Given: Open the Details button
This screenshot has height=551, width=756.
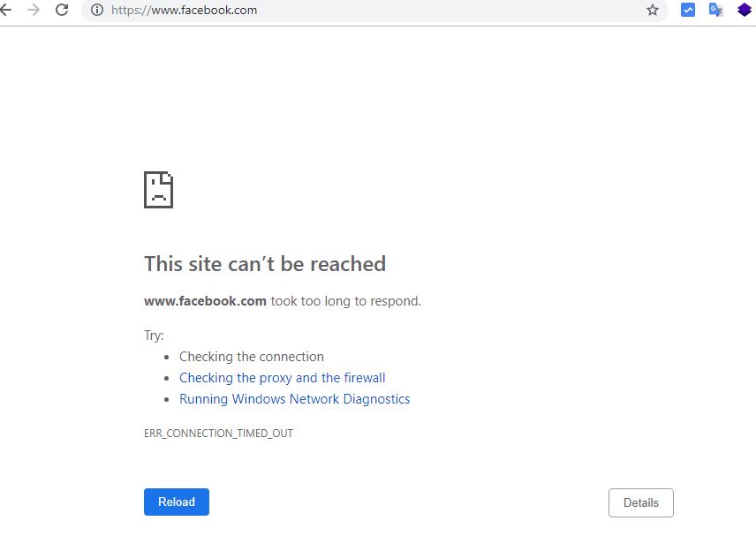Looking at the screenshot, I should [x=640, y=502].
